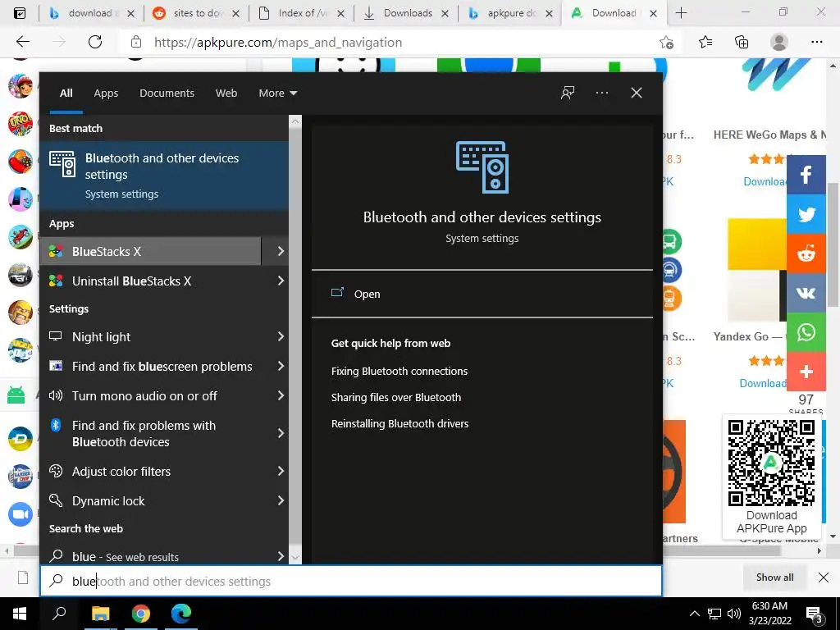Select the All search filter

point(66,94)
